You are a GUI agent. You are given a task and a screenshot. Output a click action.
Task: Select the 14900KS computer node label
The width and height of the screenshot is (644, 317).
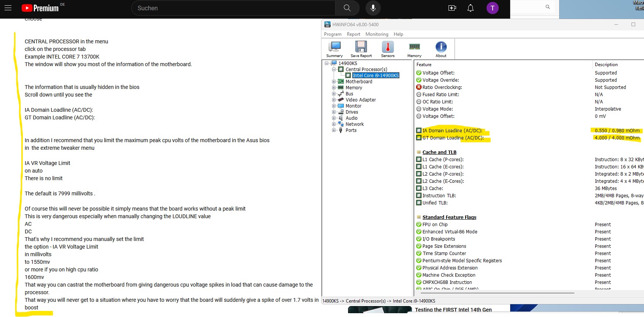(348, 63)
